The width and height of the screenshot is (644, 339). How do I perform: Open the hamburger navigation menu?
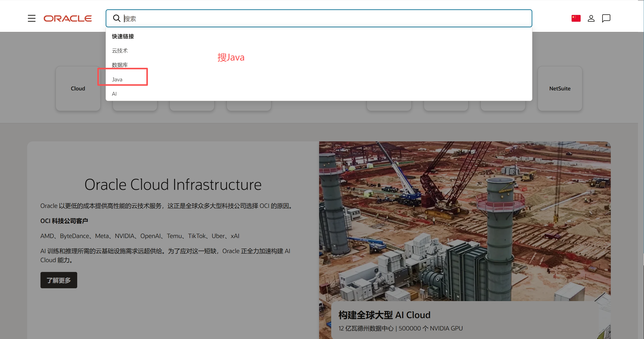click(32, 18)
